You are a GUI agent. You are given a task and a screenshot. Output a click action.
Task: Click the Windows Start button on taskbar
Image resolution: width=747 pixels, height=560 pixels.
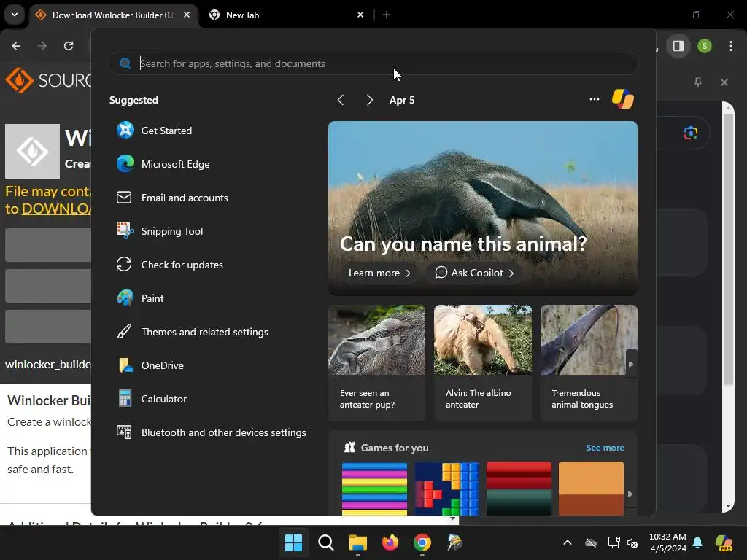(293, 542)
